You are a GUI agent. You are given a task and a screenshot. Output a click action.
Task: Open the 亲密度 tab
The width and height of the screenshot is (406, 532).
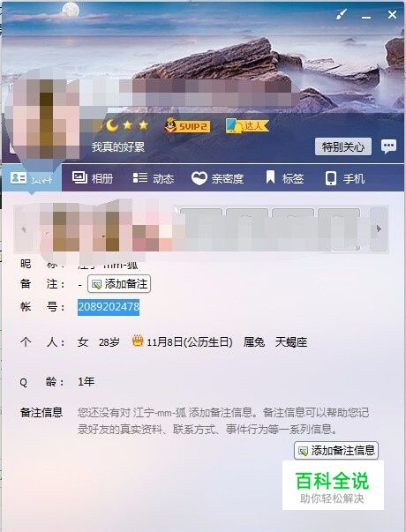tap(218, 178)
